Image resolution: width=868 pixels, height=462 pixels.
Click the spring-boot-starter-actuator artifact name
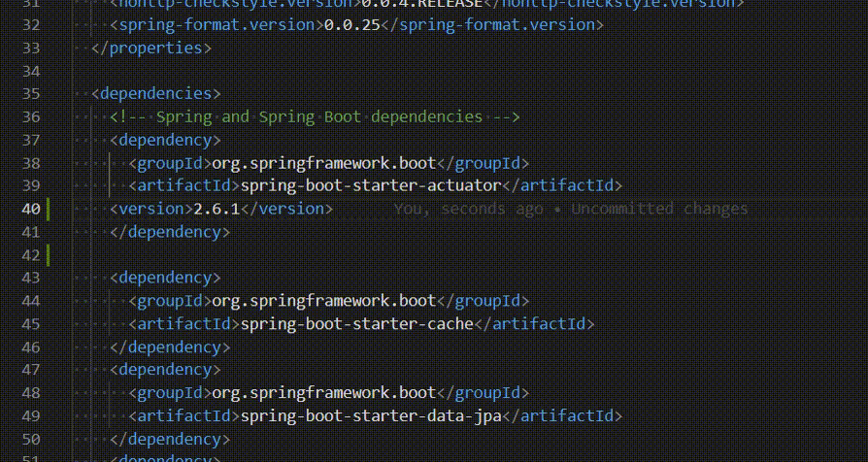(x=371, y=185)
